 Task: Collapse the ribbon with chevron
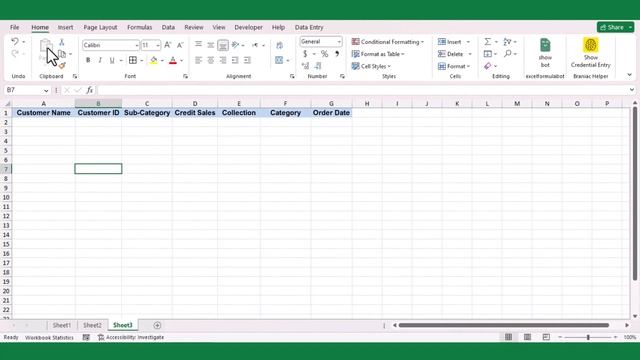[x=629, y=75]
